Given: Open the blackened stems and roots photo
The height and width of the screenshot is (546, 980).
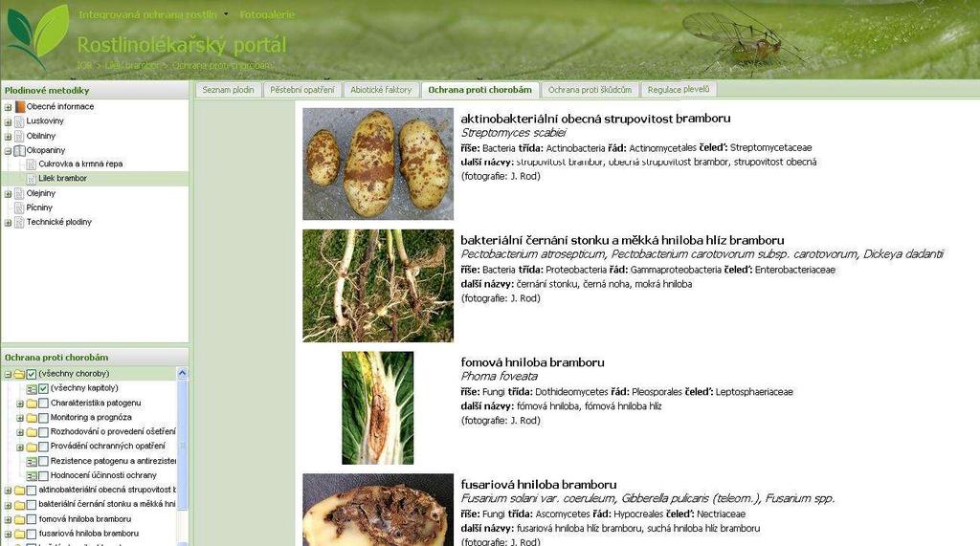Looking at the screenshot, I should (378, 286).
